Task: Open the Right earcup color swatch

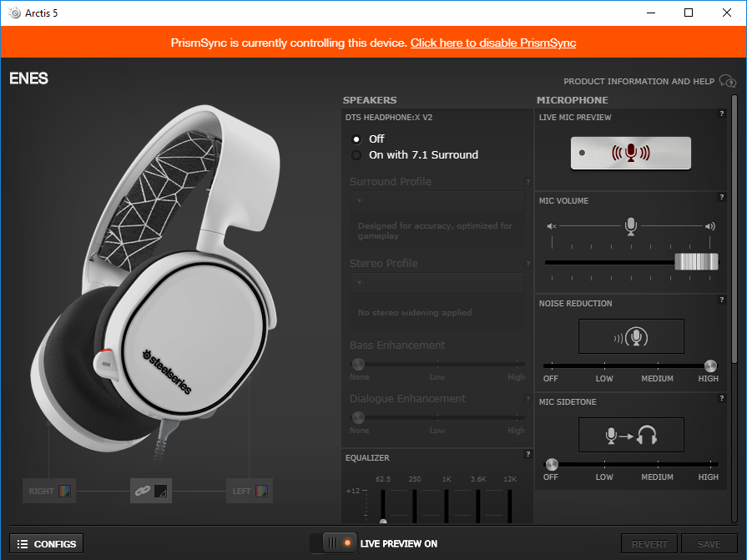Action: (64, 491)
